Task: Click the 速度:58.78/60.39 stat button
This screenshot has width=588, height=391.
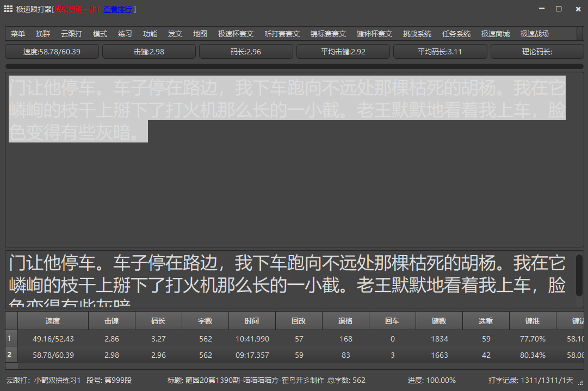Action: tap(52, 52)
